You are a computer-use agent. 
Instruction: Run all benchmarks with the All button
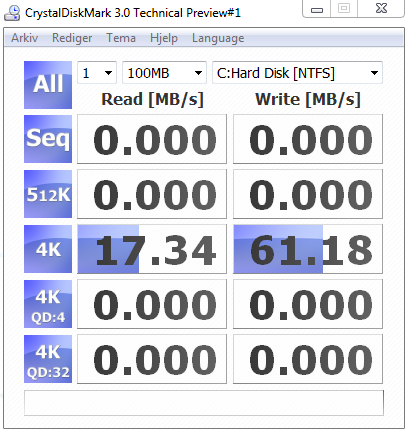coord(48,85)
